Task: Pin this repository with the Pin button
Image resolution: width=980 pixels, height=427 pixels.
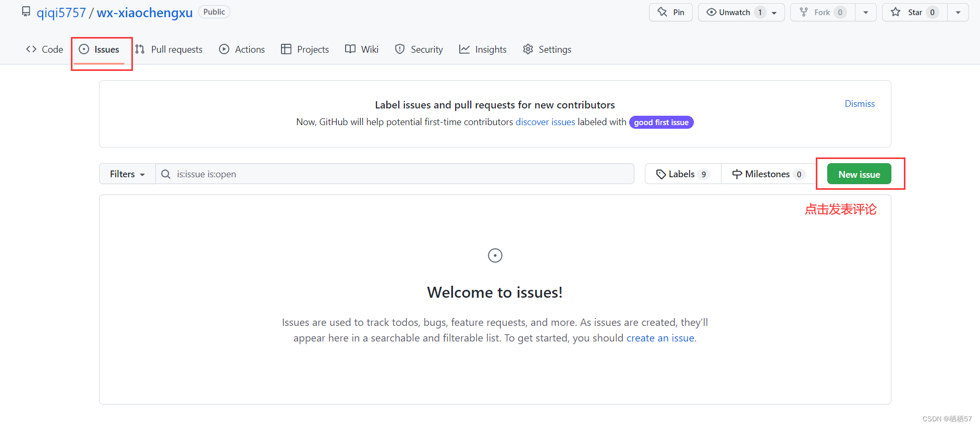Action: point(670,12)
